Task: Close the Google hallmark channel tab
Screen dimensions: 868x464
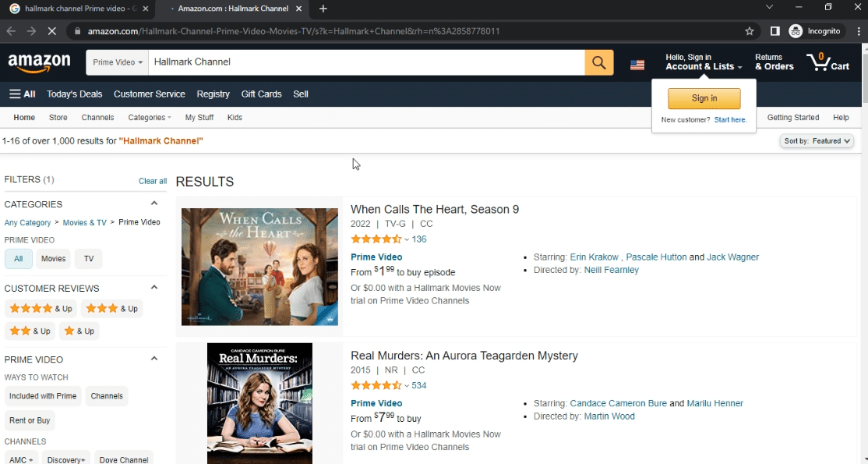Action: click(x=145, y=9)
